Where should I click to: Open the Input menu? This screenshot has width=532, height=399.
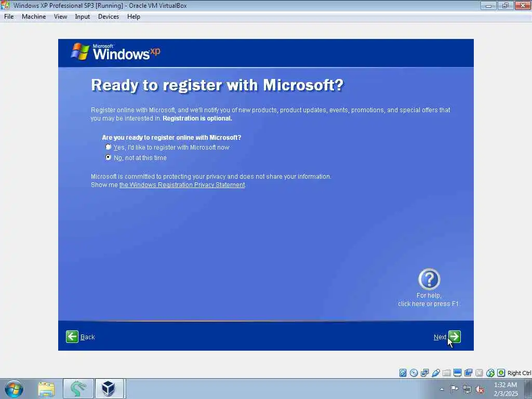coord(83,17)
